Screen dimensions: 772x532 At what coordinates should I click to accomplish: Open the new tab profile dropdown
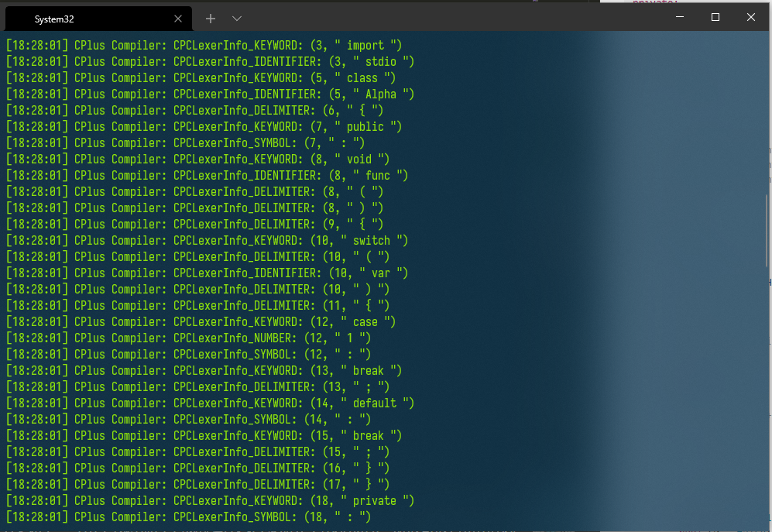[237, 19]
